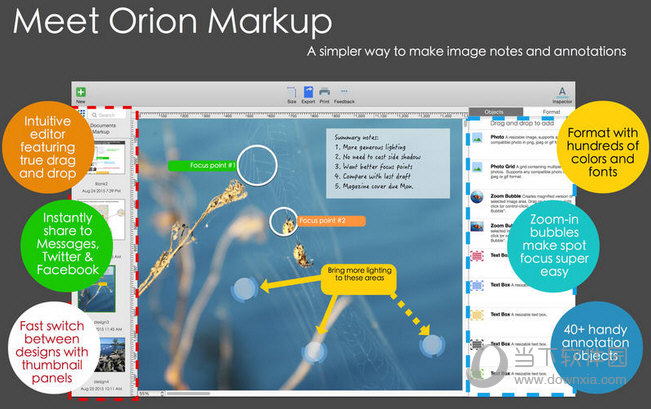Click the Drag and drop to add heading
The image size is (651, 409).
522,123
